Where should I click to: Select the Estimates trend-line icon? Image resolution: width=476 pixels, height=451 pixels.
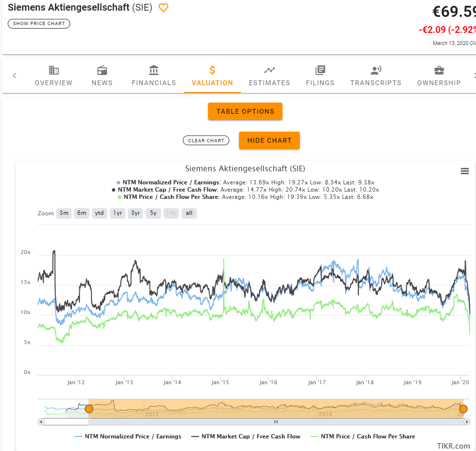pos(269,69)
